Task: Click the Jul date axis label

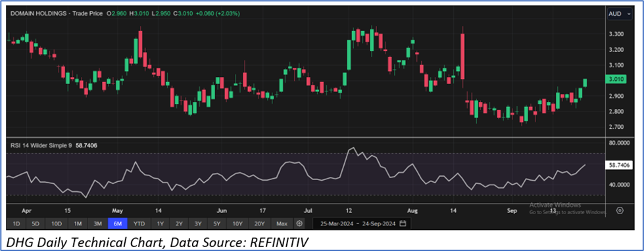Action: (x=308, y=211)
